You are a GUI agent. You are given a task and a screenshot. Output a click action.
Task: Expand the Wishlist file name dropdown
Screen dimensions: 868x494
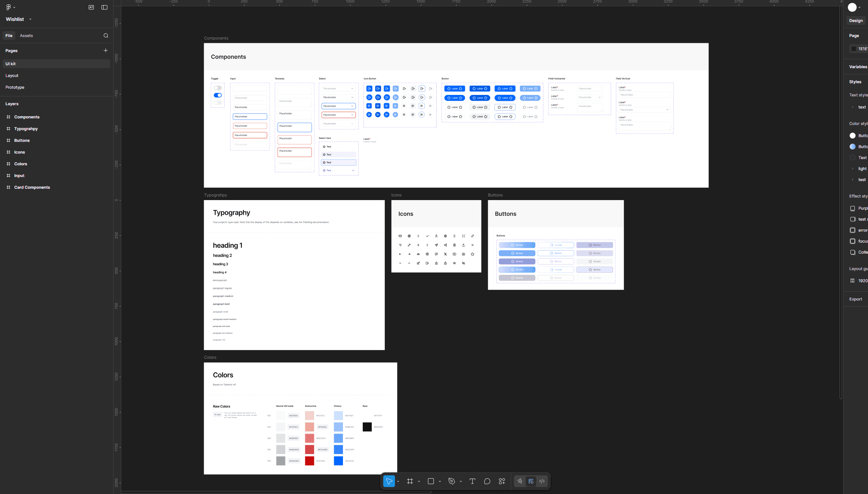[30, 19]
